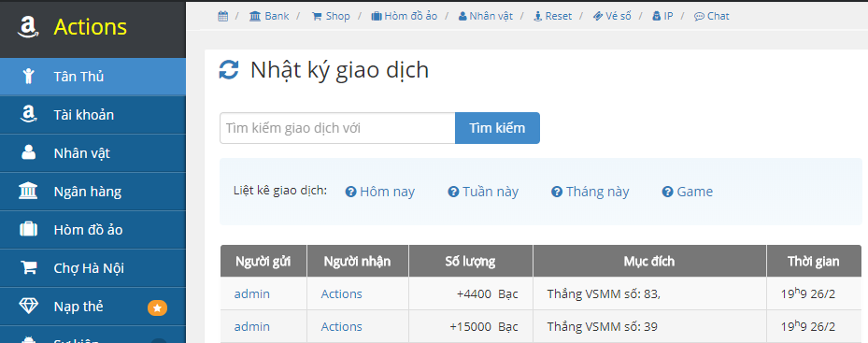868x343 pixels.
Task: Open Hòm đồ ảo from the sidebar
Action: (92, 229)
